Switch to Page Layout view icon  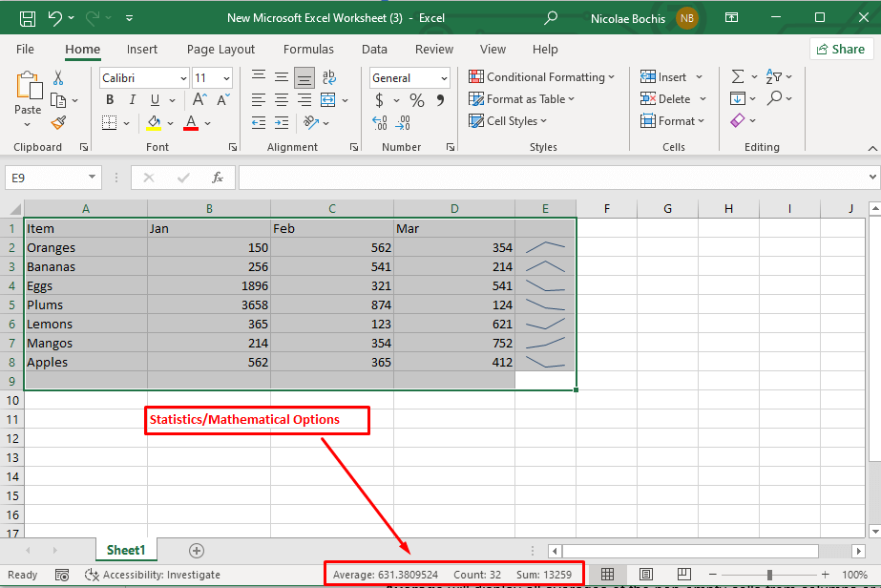[x=646, y=574]
